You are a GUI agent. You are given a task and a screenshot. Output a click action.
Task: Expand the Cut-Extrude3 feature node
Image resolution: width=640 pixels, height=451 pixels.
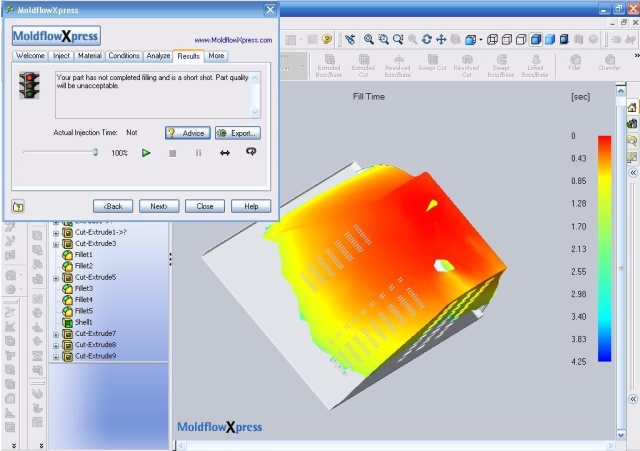coord(56,244)
